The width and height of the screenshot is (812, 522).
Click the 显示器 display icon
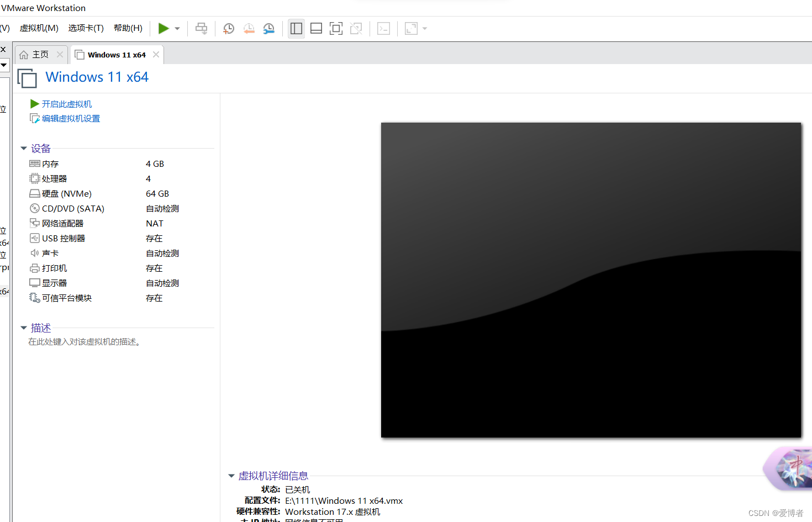[x=35, y=283]
